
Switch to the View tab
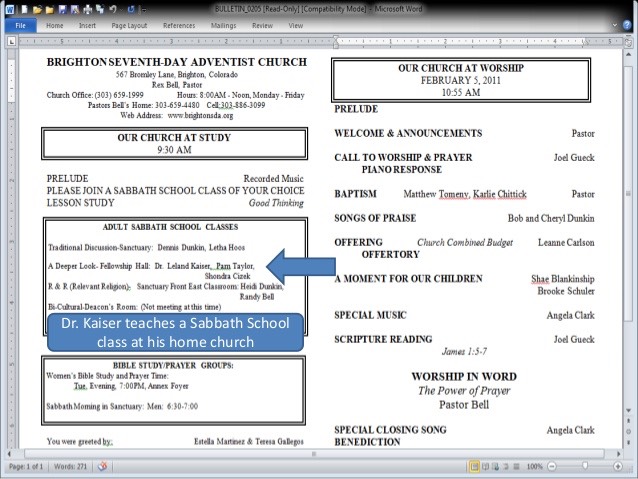(x=295, y=26)
